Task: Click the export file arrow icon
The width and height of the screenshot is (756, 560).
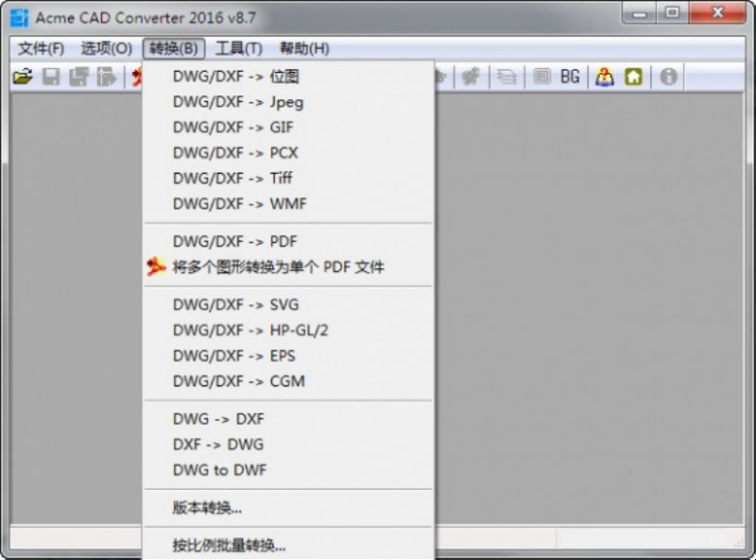Action: (x=107, y=76)
